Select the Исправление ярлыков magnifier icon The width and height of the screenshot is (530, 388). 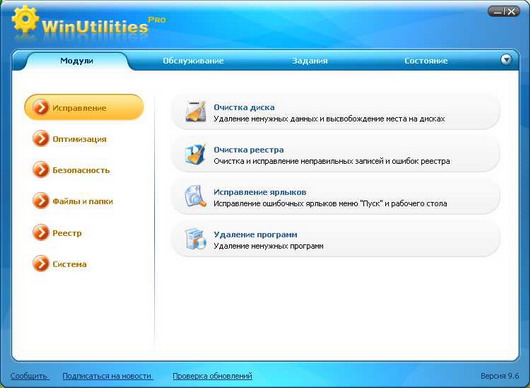(x=195, y=196)
